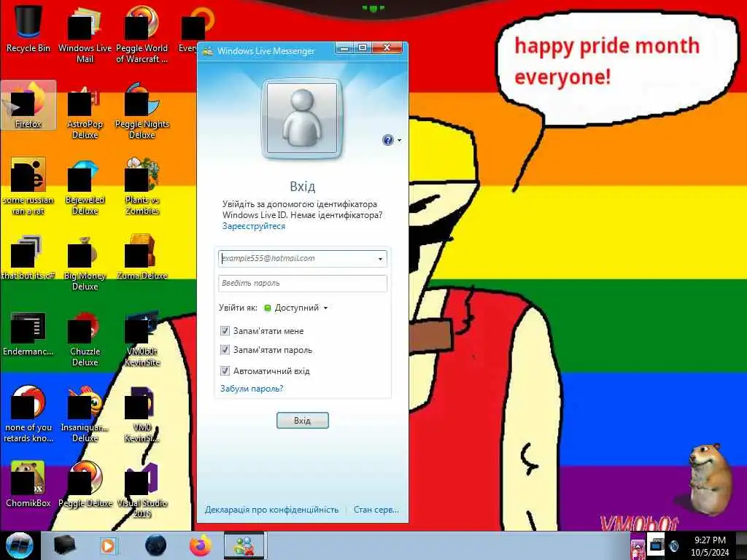
Task: Close the Windows Live Messenger window
Action: tap(387, 47)
